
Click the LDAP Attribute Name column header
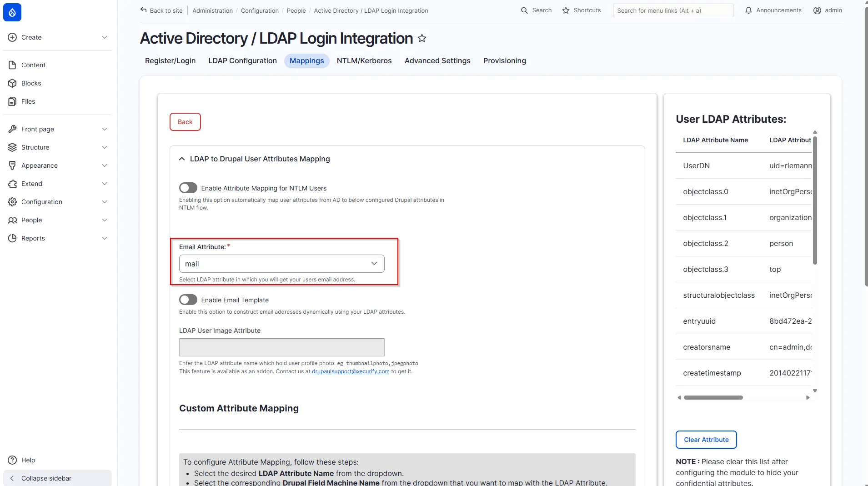[x=715, y=140]
